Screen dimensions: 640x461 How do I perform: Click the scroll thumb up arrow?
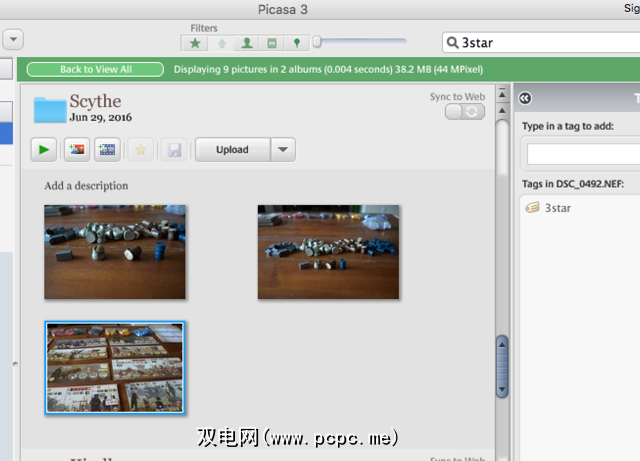click(502, 345)
